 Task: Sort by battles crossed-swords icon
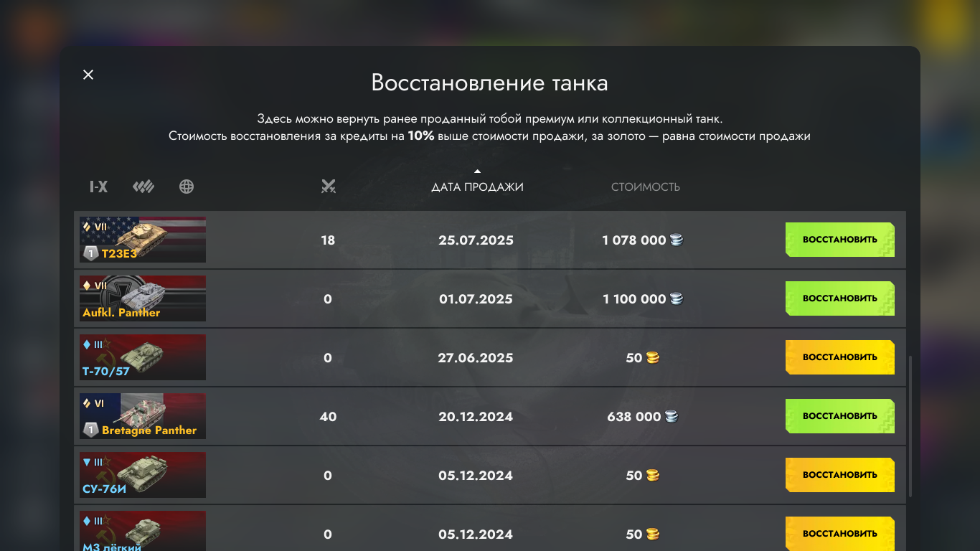pyautogui.click(x=328, y=187)
